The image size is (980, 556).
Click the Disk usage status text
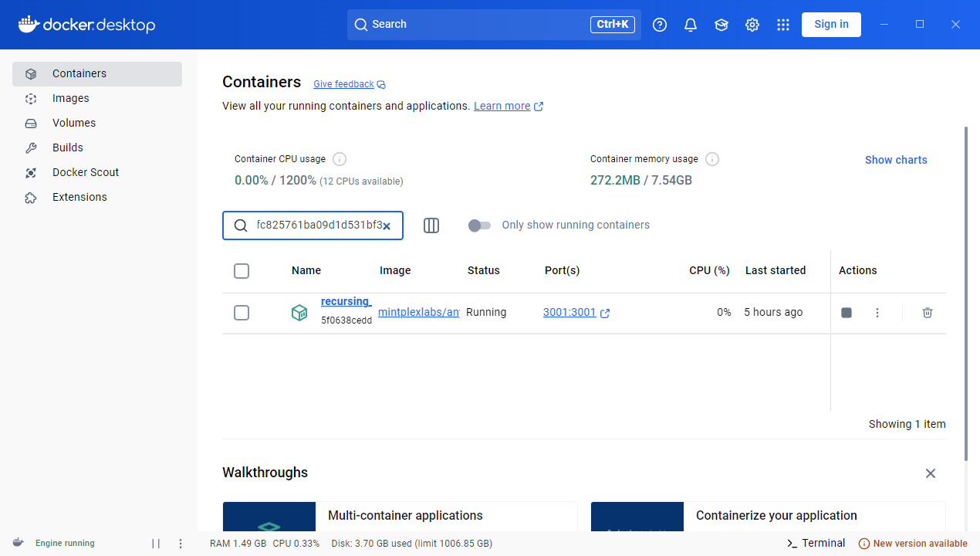[x=412, y=544]
